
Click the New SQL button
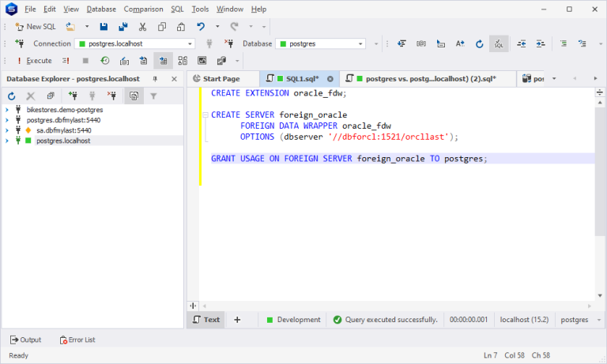(36, 27)
